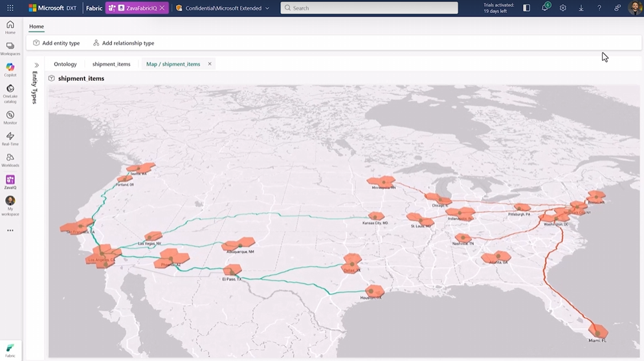
Task: Close the Map / shipment_items tab
Action: [210, 64]
